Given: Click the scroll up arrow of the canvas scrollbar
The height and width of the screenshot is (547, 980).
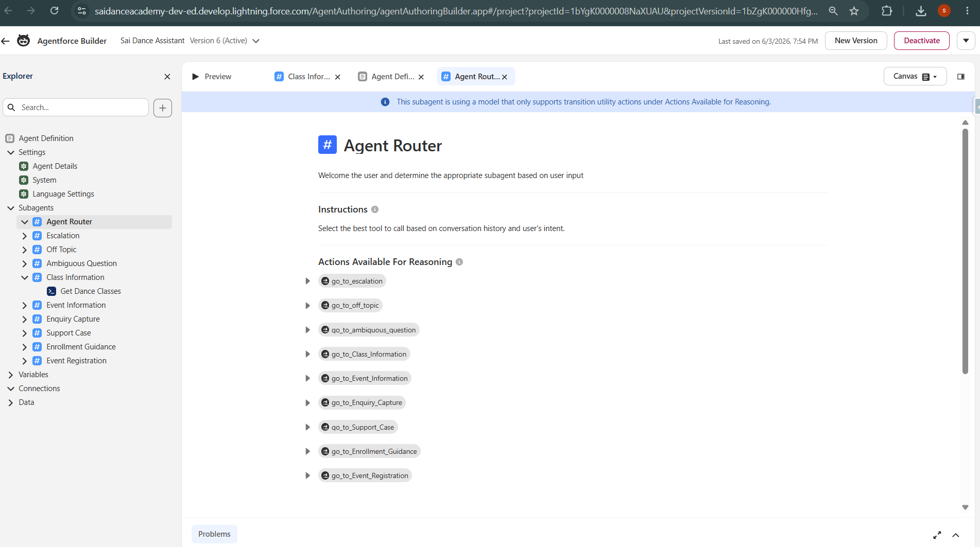Looking at the screenshot, I should coord(965,122).
